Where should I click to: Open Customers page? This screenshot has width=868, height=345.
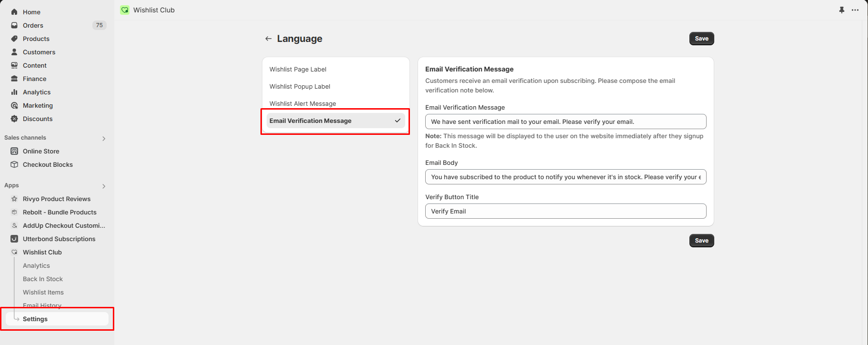tap(39, 52)
